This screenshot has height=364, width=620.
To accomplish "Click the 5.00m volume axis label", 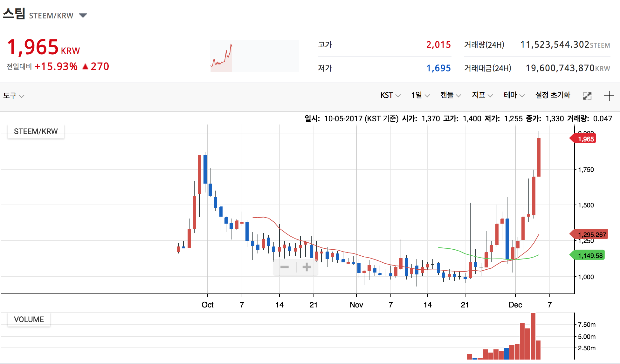I will coord(587,337).
